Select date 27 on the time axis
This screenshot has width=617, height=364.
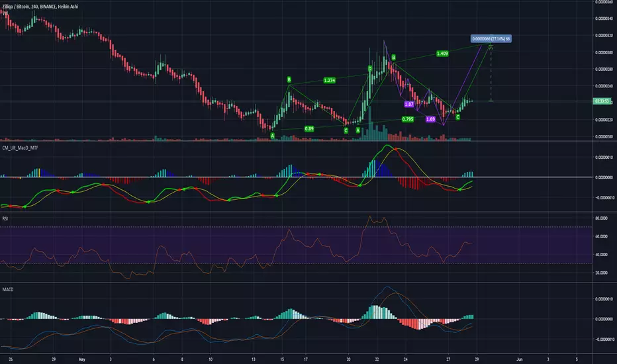(x=448, y=359)
